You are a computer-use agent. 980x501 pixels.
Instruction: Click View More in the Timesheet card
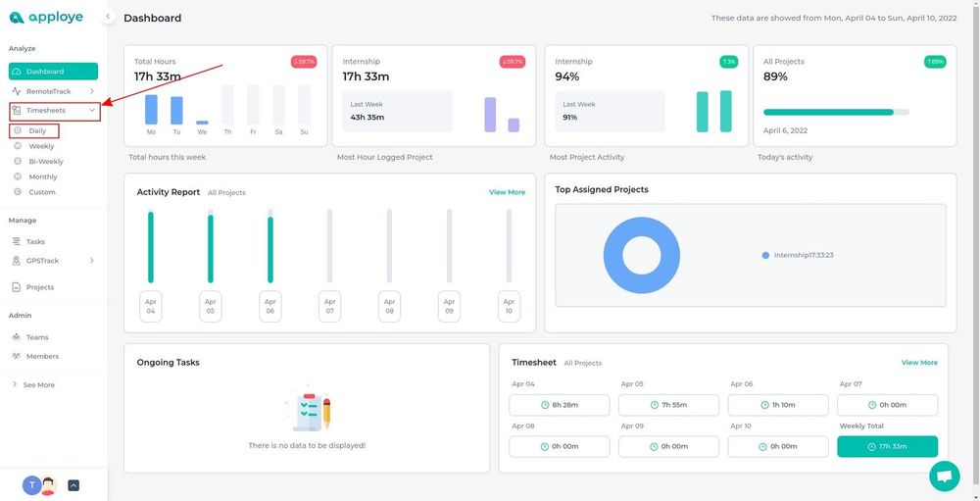[x=919, y=363]
